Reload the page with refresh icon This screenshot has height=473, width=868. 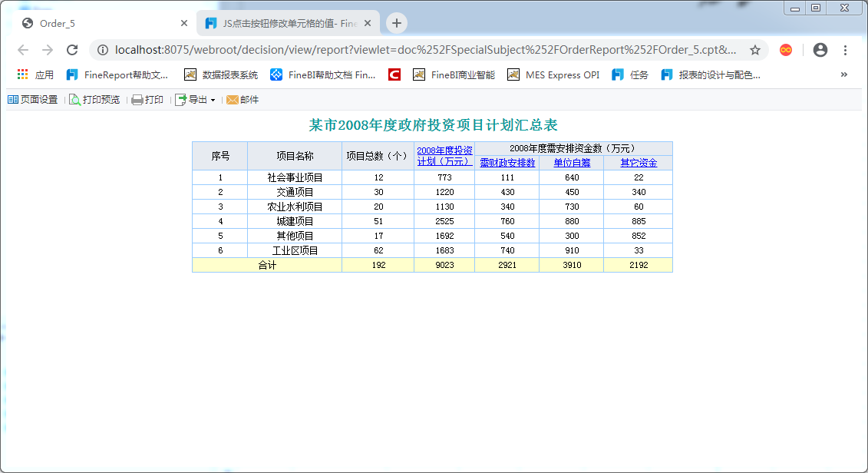[x=72, y=50]
